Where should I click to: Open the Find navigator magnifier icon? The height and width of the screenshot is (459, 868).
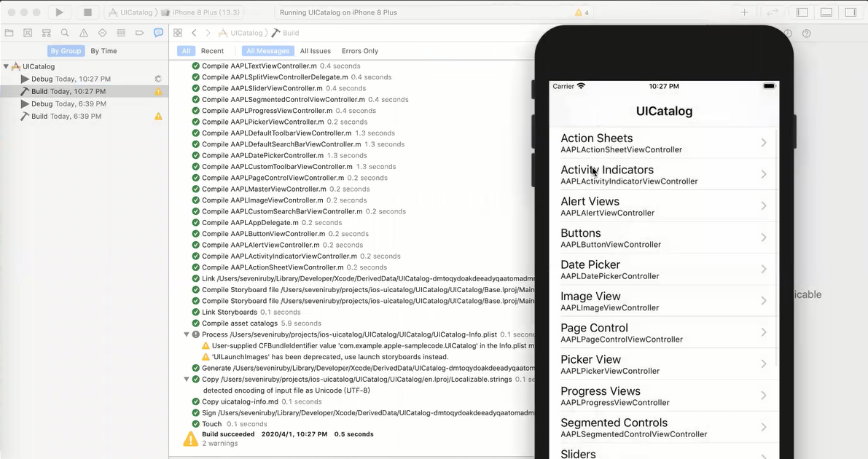point(65,34)
